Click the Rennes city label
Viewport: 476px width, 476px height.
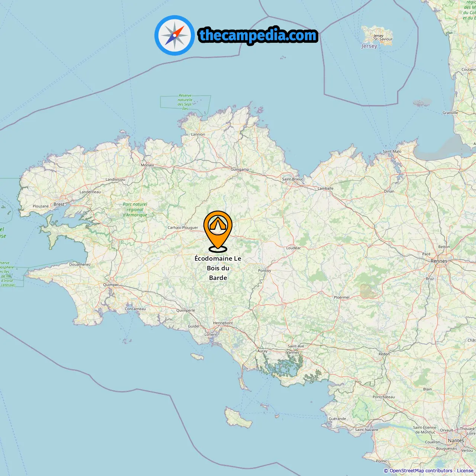439,261
